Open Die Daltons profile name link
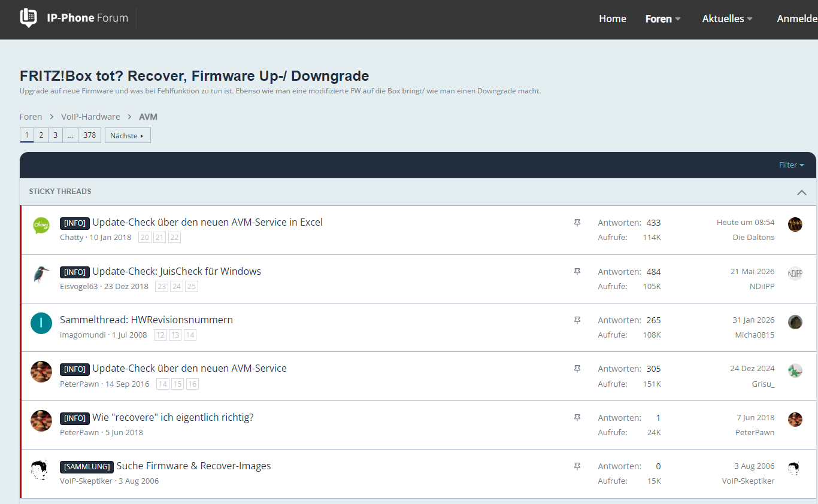 click(754, 238)
